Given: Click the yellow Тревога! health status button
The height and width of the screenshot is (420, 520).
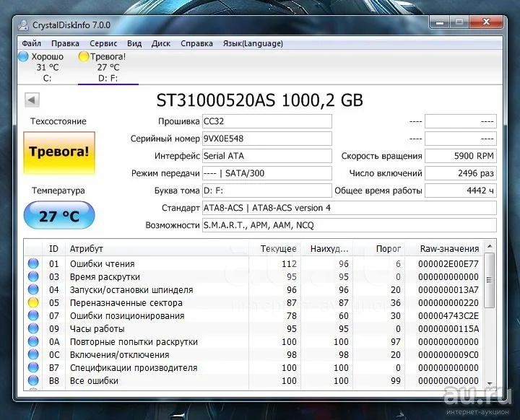Looking at the screenshot, I should [59, 152].
